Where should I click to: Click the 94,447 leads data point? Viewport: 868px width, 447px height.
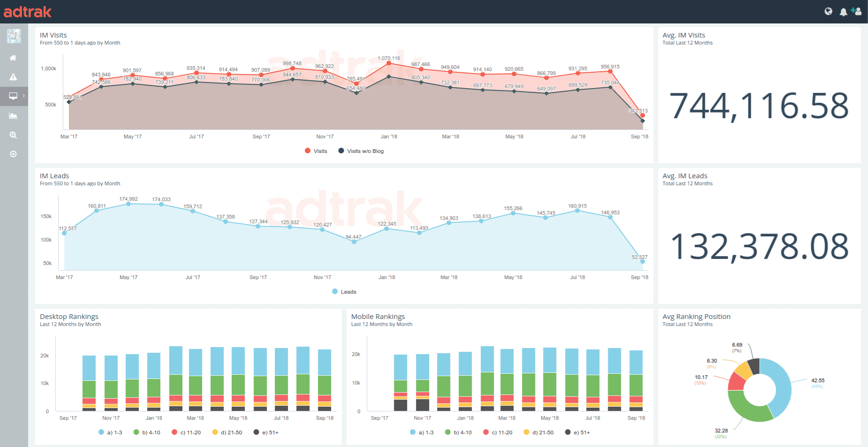tap(354, 242)
